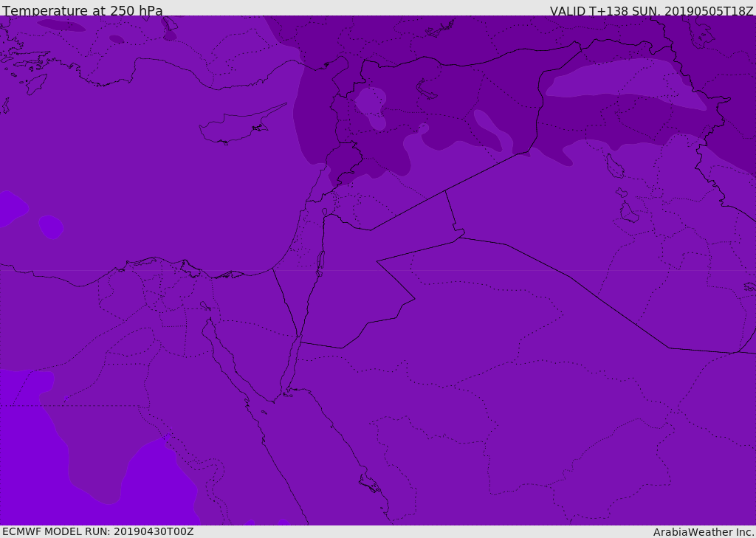Viewport: 756px width, 538px height.
Task: Click the small bright blob in the Mediterranean
Action: pos(50,226)
